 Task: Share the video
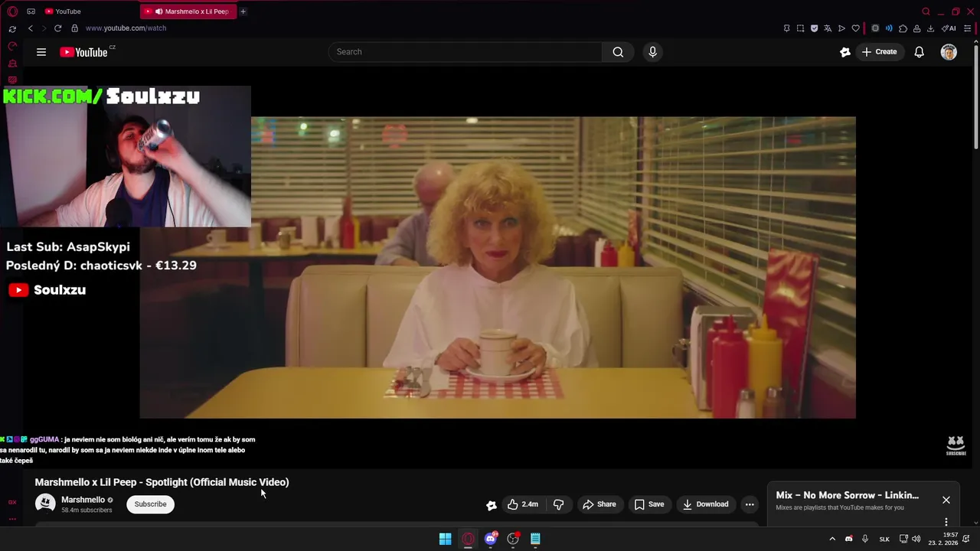(x=599, y=504)
